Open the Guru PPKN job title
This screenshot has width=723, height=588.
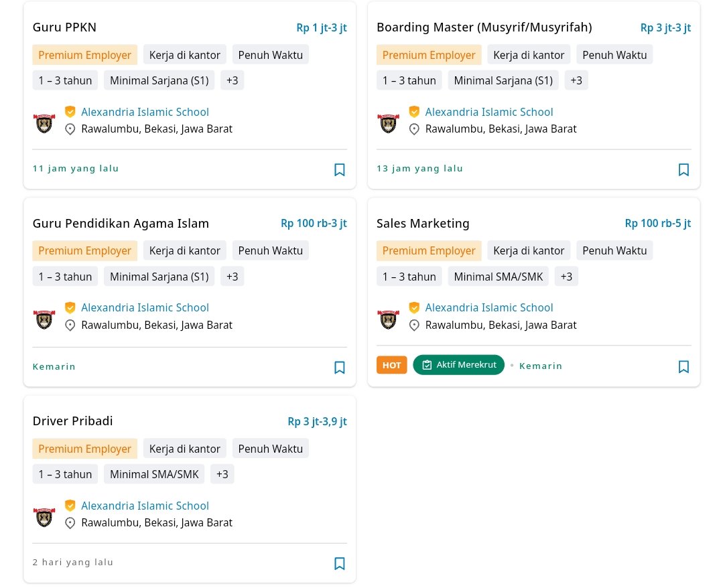tap(64, 27)
